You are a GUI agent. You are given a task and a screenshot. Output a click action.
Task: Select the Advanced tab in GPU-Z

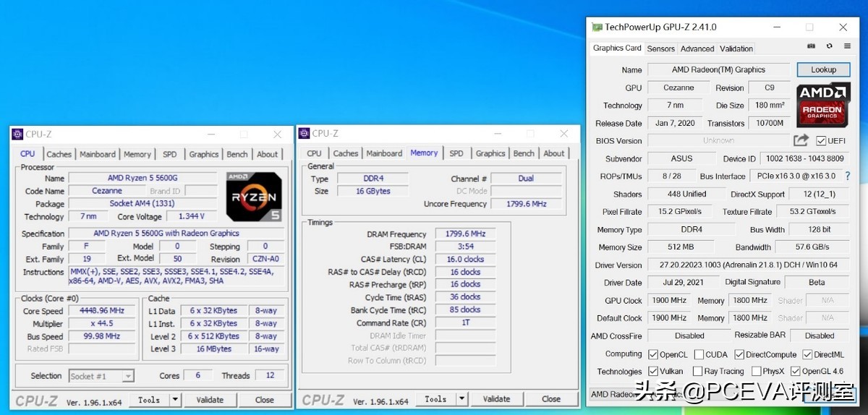click(697, 48)
